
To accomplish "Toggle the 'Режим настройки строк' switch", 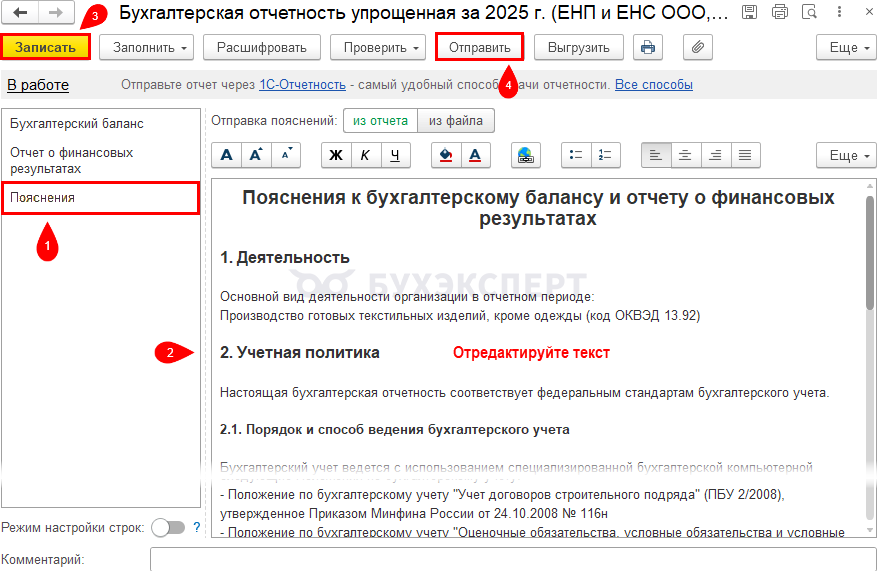I will pyautogui.click(x=168, y=527).
